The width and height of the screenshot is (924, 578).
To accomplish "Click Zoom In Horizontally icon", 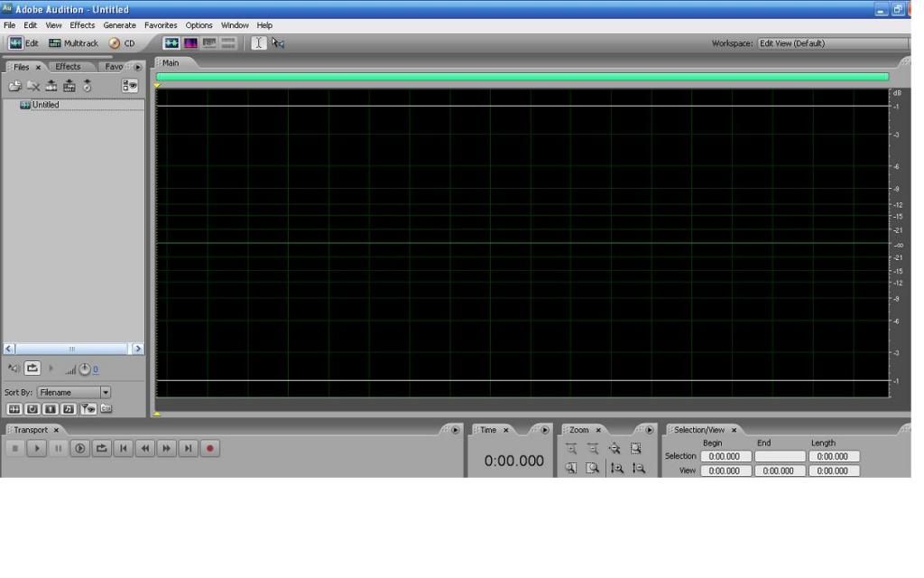I will pyautogui.click(x=571, y=448).
